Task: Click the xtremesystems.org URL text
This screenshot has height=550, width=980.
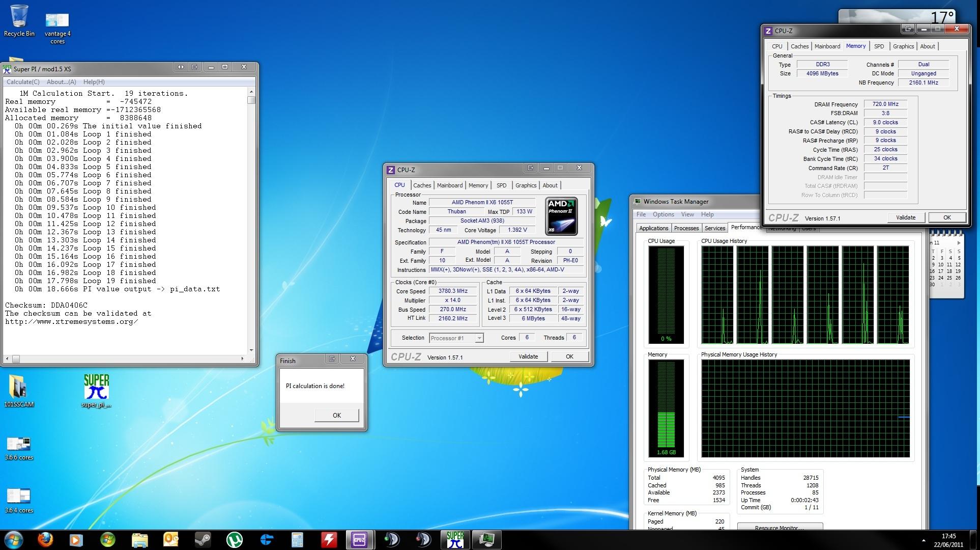Action: pyautogui.click(x=71, y=322)
